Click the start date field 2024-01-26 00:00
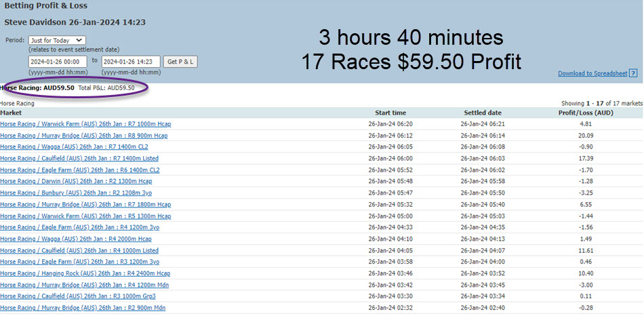This screenshot has height=316, width=644. pyautogui.click(x=58, y=62)
